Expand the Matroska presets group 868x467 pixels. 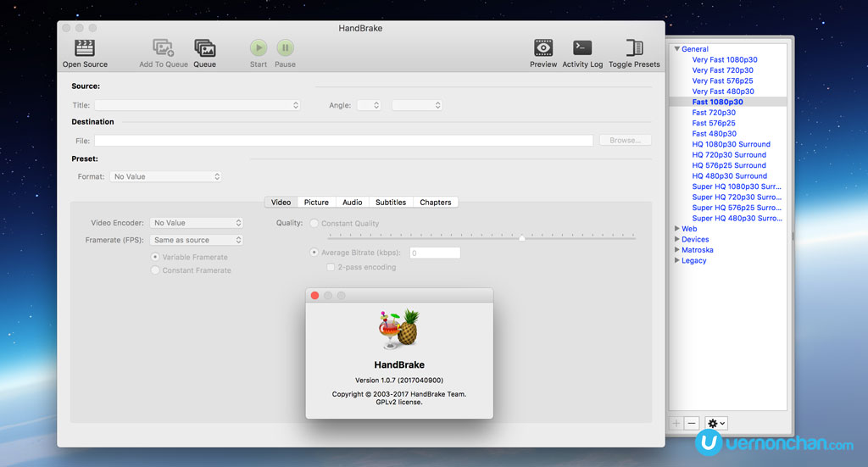point(676,249)
